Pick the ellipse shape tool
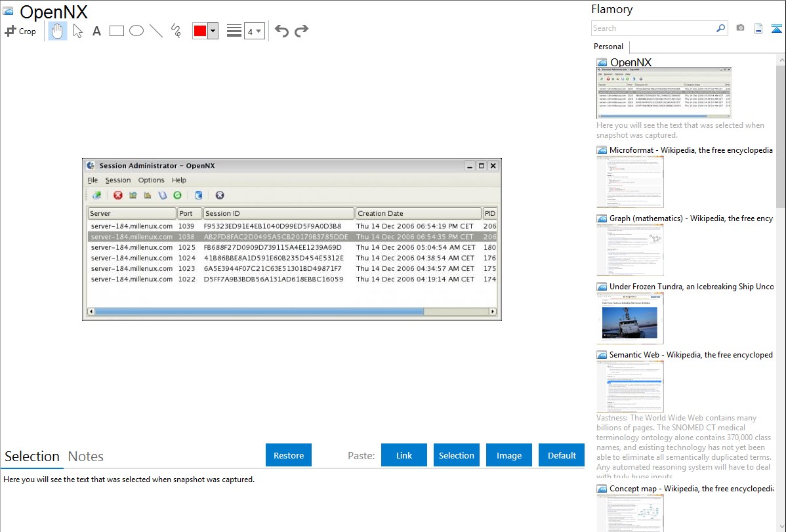The width and height of the screenshot is (786, 532). tap(136, 31)
